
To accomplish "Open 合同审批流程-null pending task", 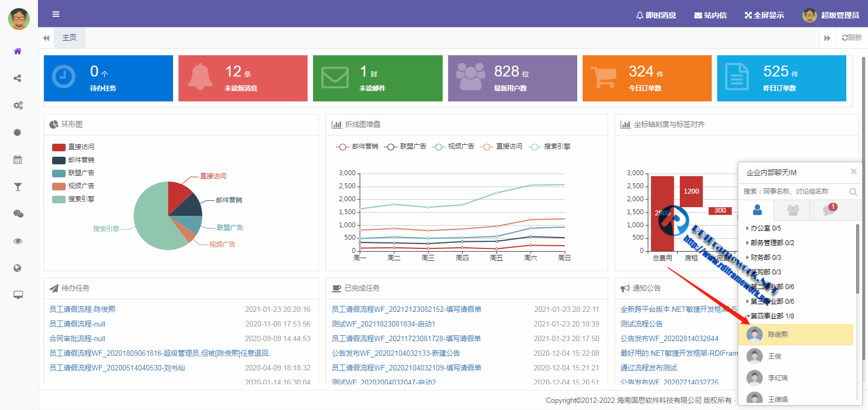I will click(x=77, y=338).
